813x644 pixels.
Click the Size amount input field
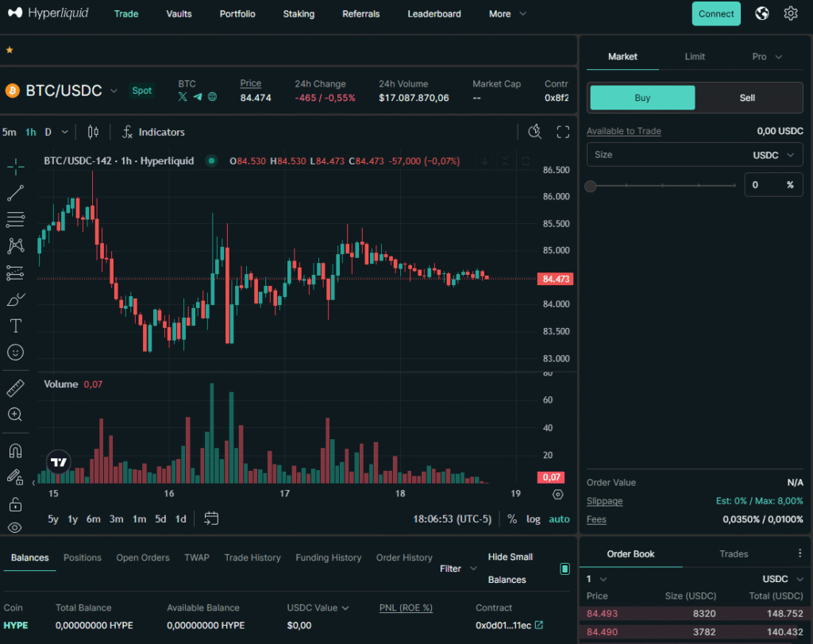click(x=667, y=155)
